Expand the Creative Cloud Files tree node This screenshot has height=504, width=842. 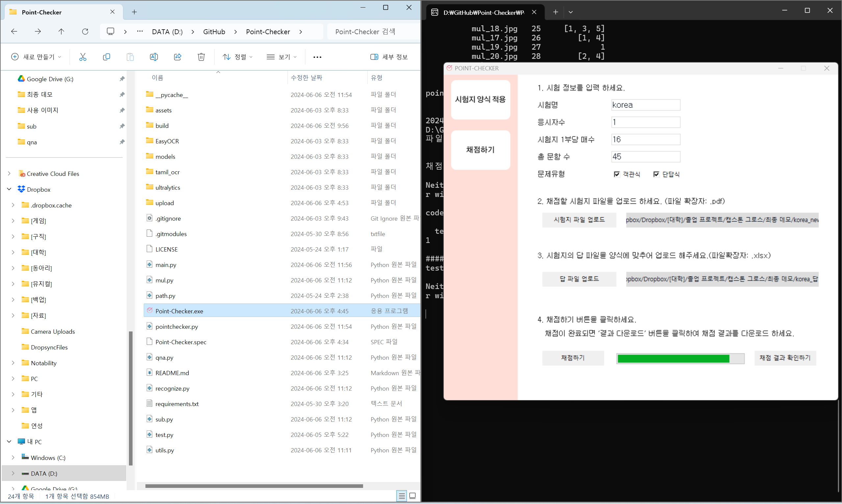click(9, 174)
